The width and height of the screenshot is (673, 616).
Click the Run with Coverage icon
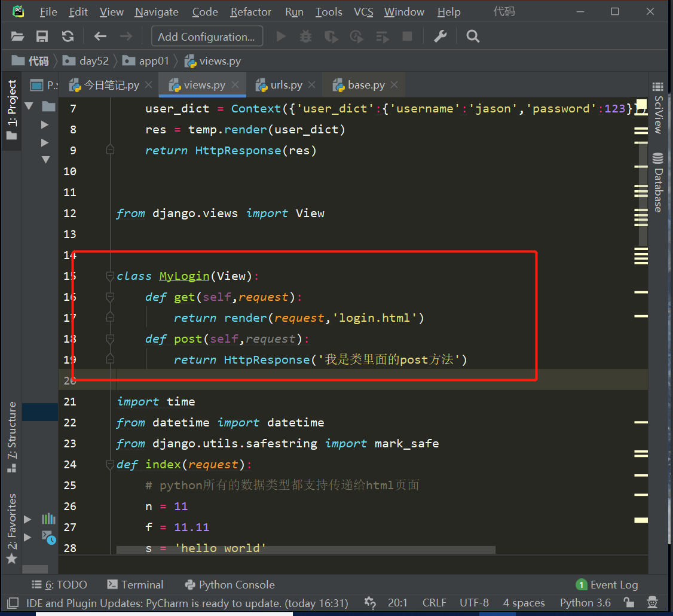(x=331, y=36)
